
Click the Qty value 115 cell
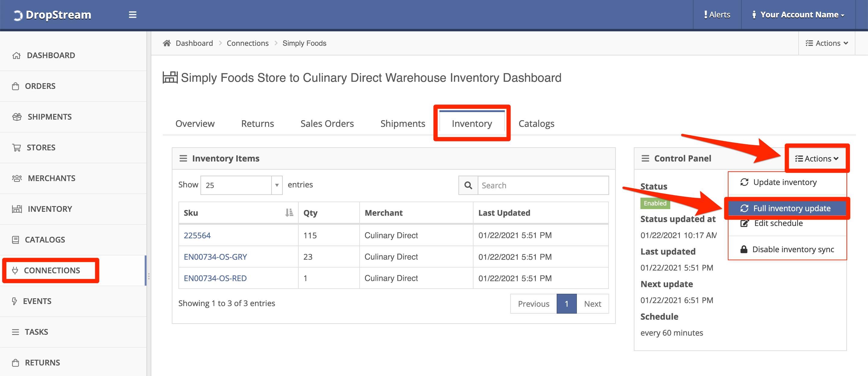coord(329,235)
